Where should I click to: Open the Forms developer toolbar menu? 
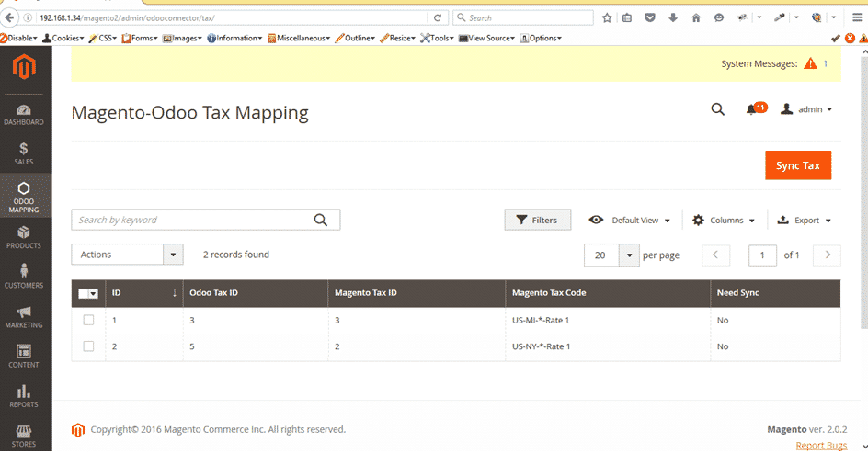coord(140,38)
